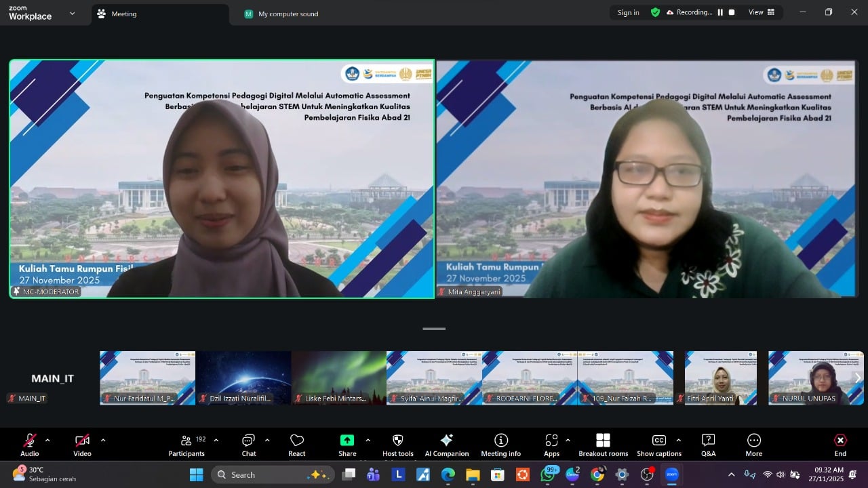Image resolution: width=868 pixels, height=488 pixels.
Task: Expand audio options arrow beside Audio
Action: (50, 441)
